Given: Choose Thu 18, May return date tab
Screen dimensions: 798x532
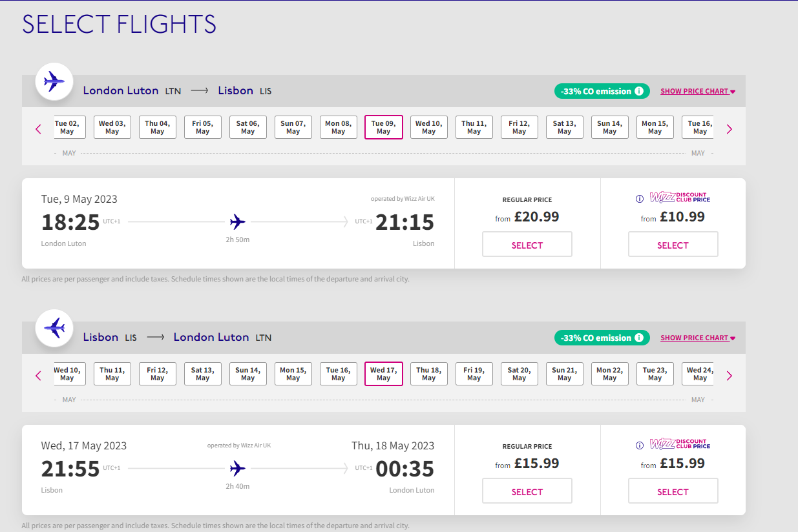Looking at the screenshot, I should click(429, 374).
